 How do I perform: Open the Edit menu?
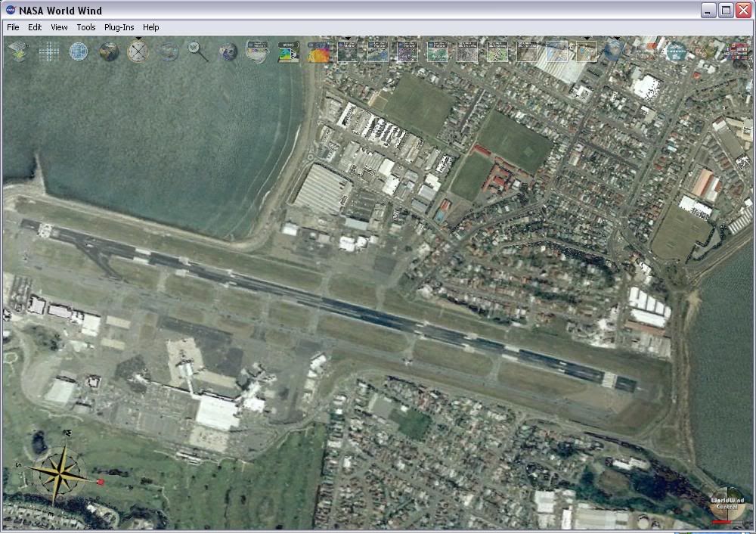(35, 27)
